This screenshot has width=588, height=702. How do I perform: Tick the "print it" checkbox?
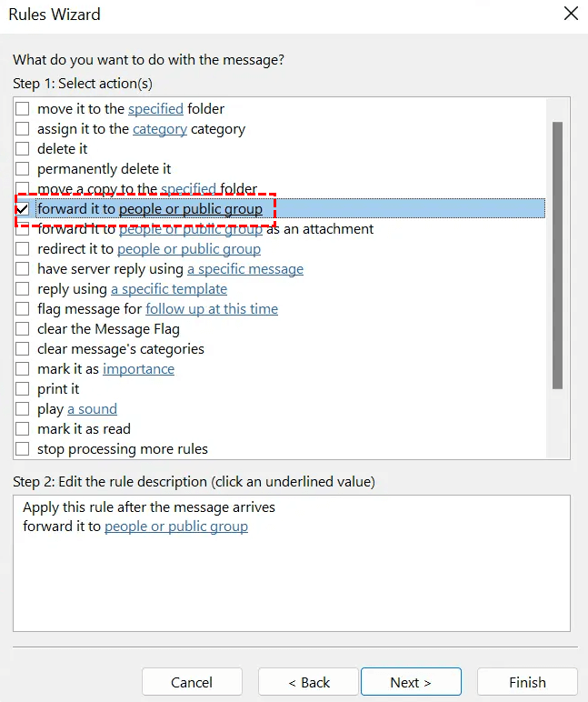coord(23,389)
